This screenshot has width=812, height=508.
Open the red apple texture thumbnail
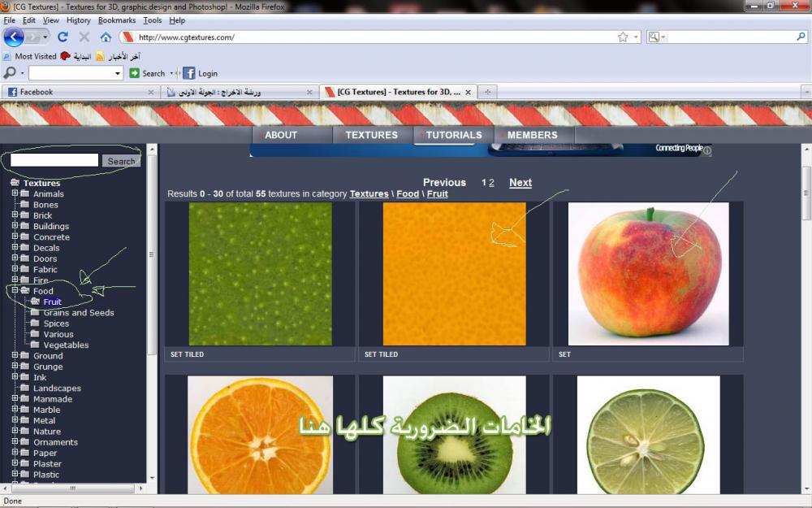(x=648, y=274)
